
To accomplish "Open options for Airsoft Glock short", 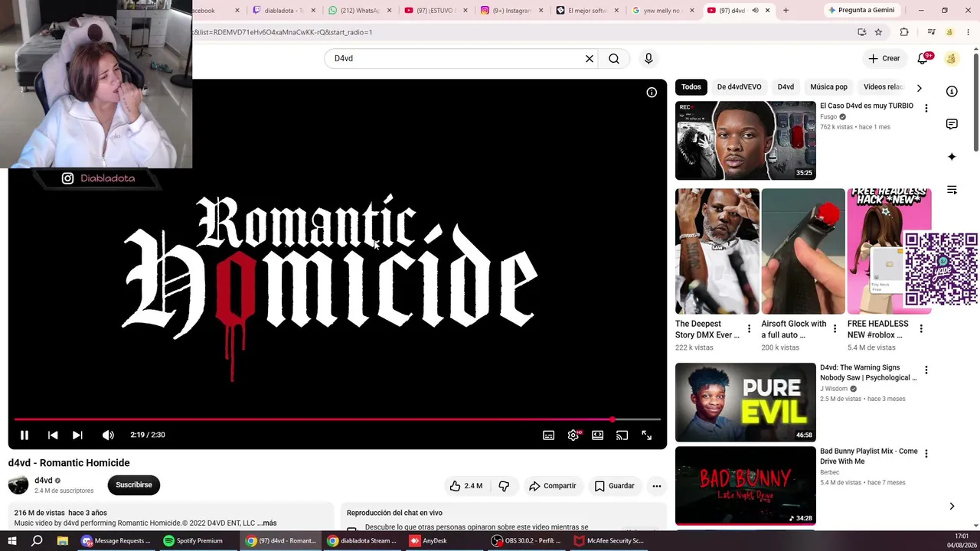I will 835,329.
